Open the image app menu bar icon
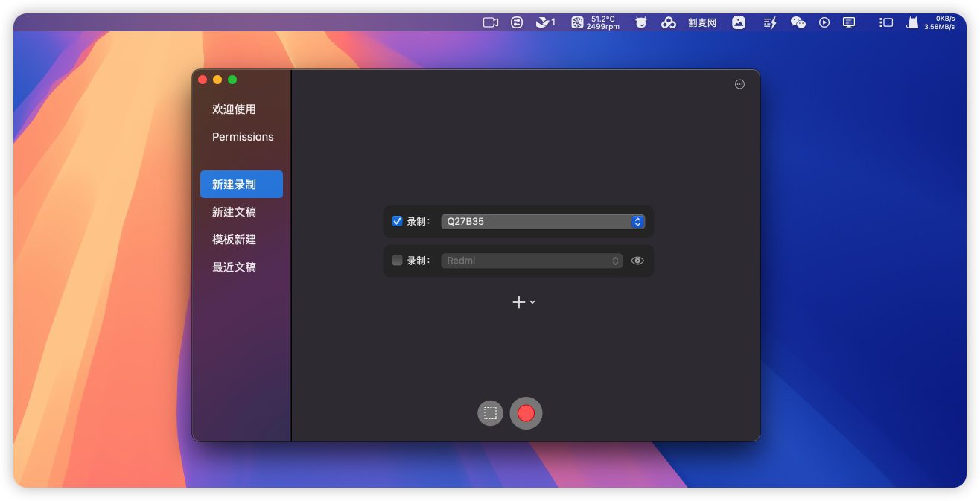Screen dimensions: 980x501 tap(738, 22)
